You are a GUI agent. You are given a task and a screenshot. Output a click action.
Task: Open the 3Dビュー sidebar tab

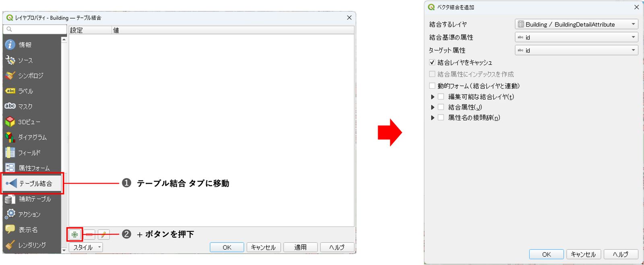[31, 122]
